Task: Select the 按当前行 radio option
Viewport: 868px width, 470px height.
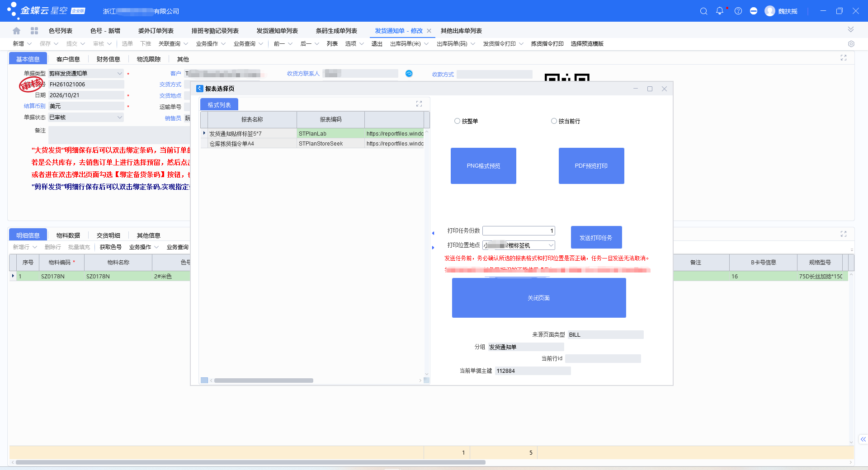Action: (x=554, y=121)
